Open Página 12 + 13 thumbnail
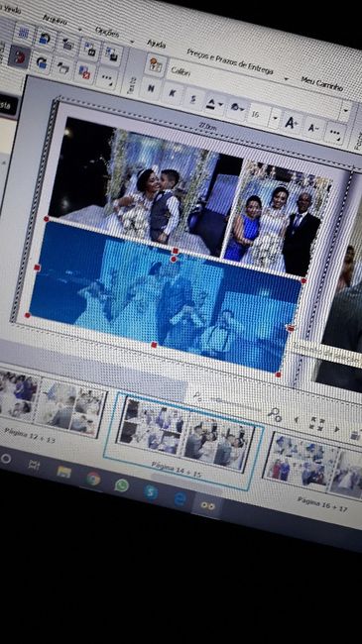This screenshot has height=644, width=362. pyautogui.click(x=52, y=404)
